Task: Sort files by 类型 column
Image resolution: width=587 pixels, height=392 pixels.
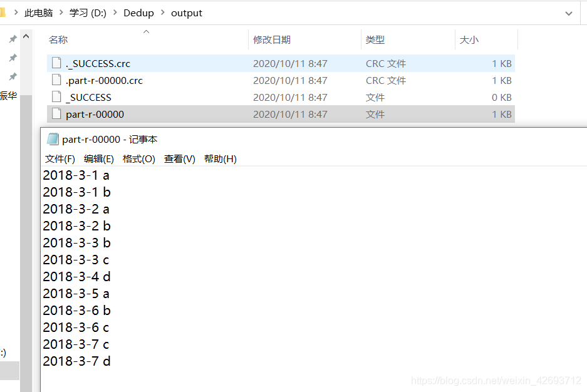Action: tap(375, 39)
